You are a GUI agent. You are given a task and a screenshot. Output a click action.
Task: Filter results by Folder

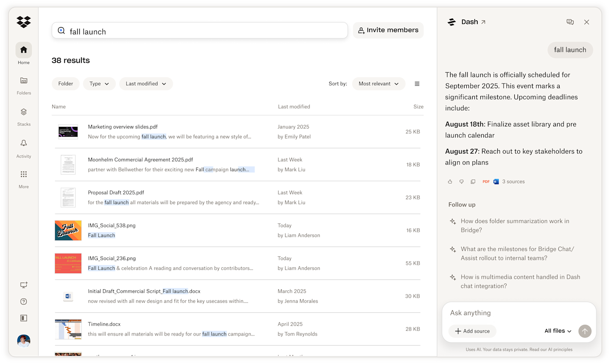click(x=66, y=84)
